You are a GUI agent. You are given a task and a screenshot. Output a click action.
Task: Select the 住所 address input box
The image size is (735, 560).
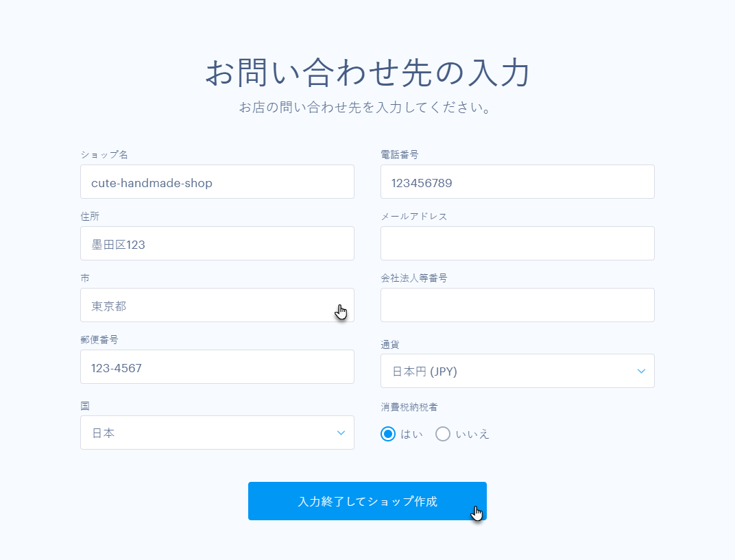click(x=217, y=243)
